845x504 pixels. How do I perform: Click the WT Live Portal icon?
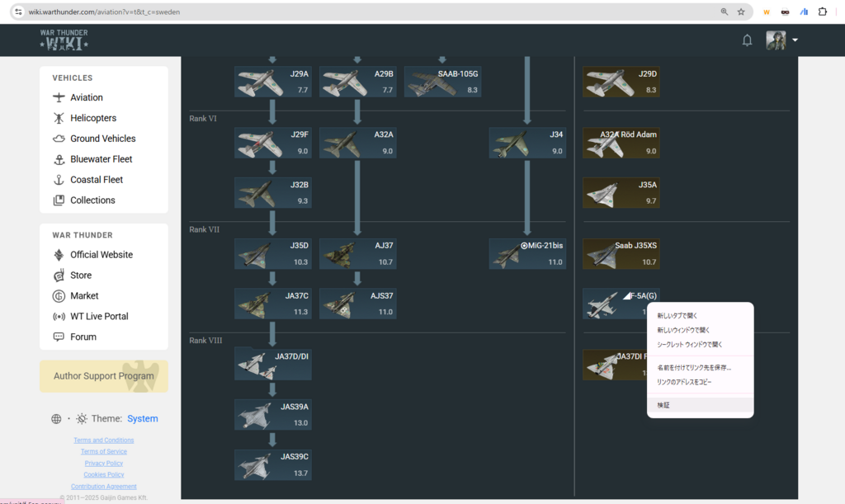59,317
